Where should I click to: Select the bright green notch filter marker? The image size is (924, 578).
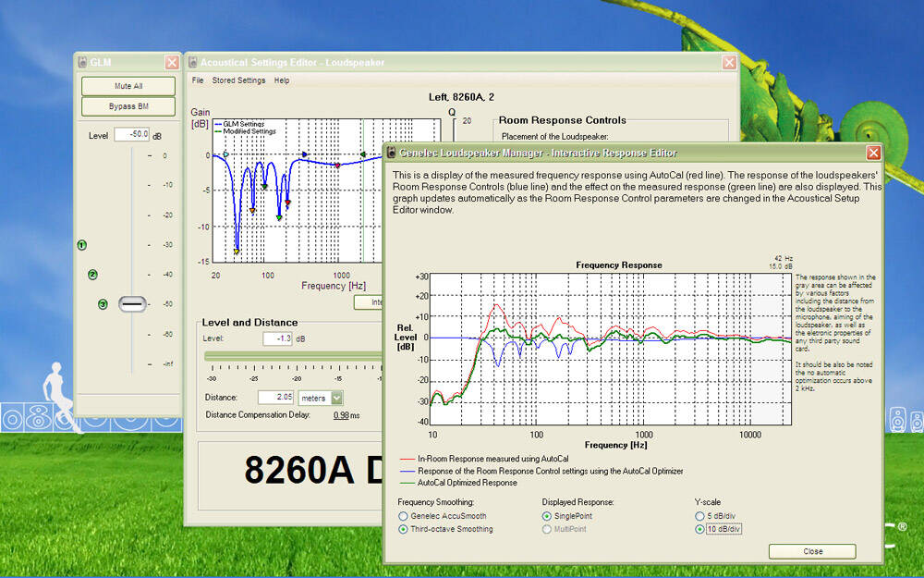click(x=279, y=217)
